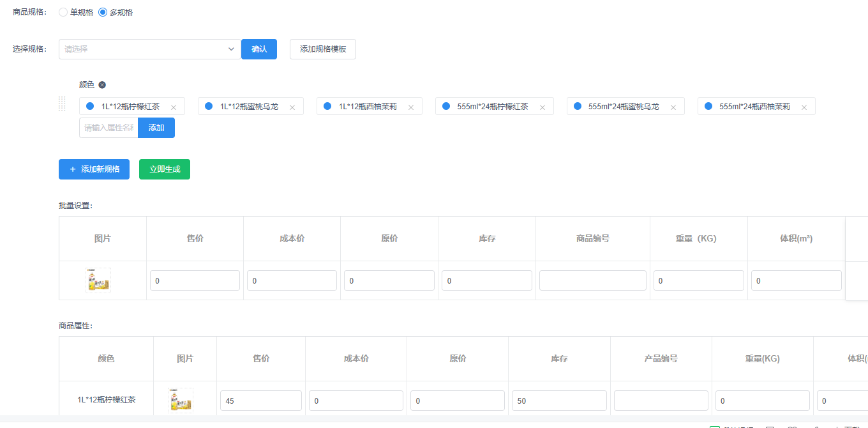The height and width of the screenshot is (428, 868).
Task: Remove the 1L*12瓶柠檬红茶 tag
Action: point(173,107)
